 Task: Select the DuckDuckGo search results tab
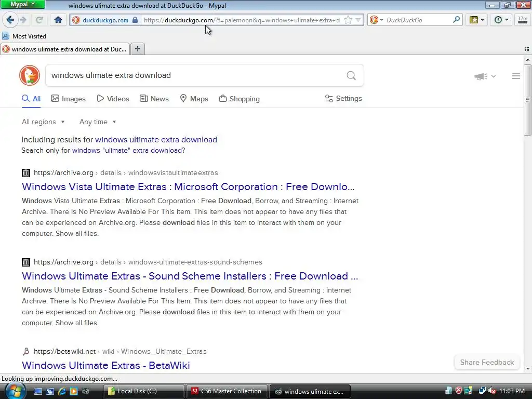point(65,49)
